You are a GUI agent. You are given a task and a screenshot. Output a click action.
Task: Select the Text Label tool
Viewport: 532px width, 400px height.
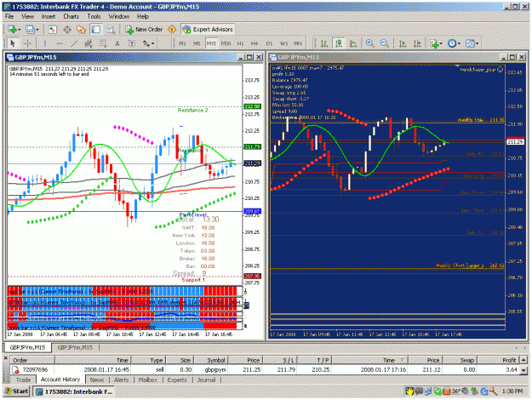[132, 43]
